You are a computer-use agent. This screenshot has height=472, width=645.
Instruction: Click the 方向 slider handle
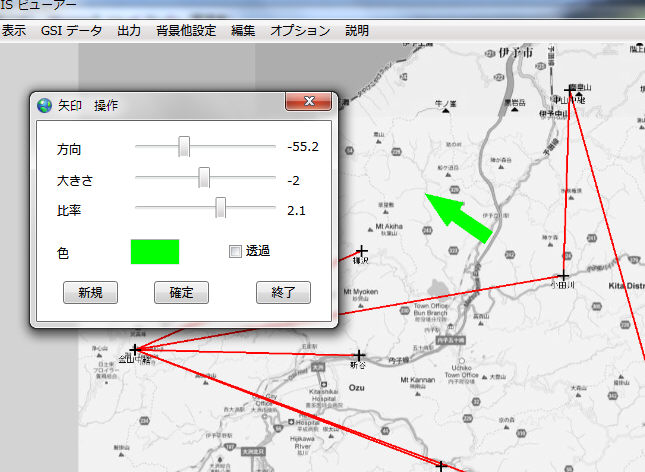point(184,147)
